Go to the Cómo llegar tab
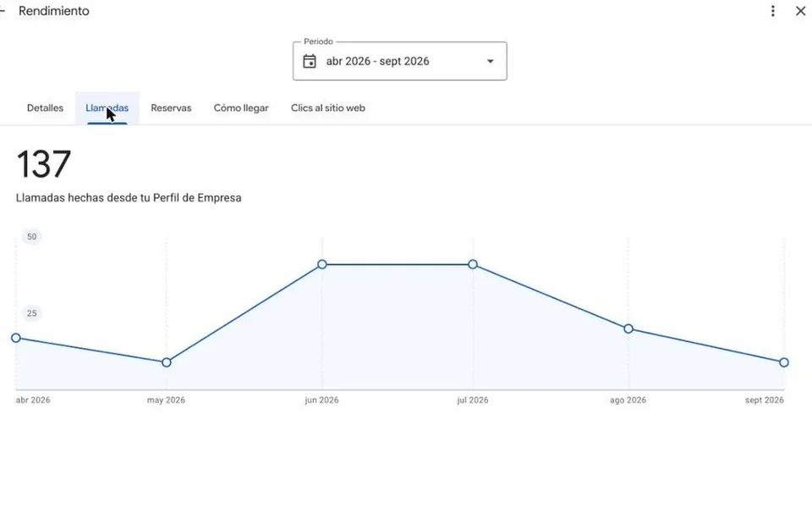The width and height of the screenshot is (812, 508). 241,108
